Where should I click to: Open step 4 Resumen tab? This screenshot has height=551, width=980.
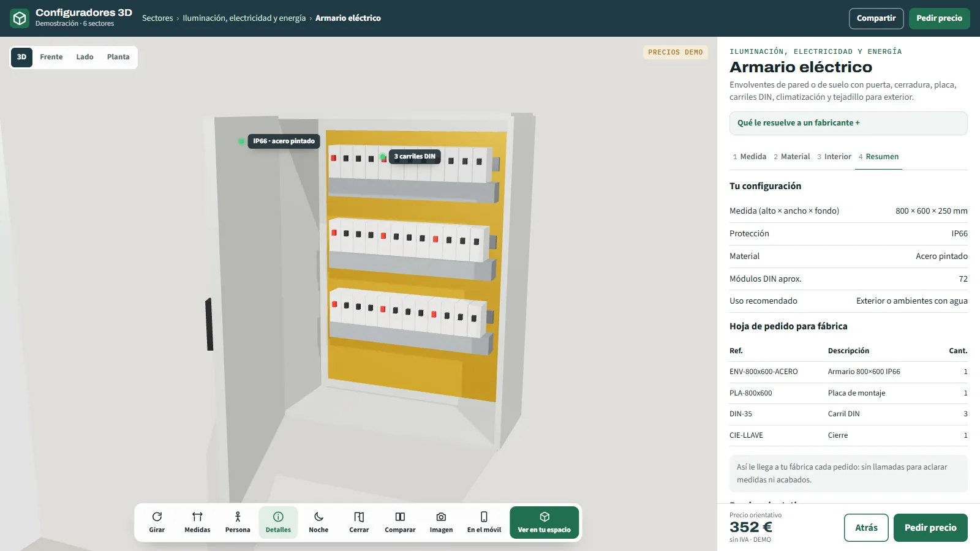(x=878, y=157)
